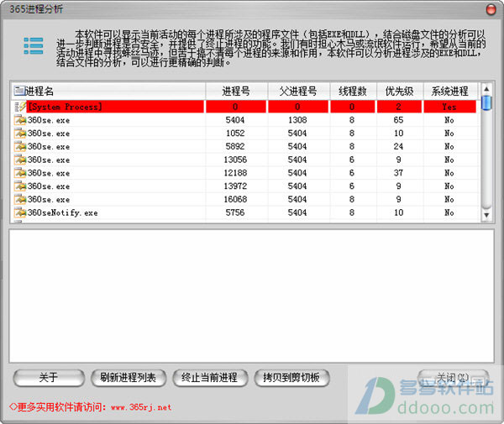Click icon of 360se.exe with process ID 13056
The width and height of the screenshot is (504, 424).
click(20, 160)
